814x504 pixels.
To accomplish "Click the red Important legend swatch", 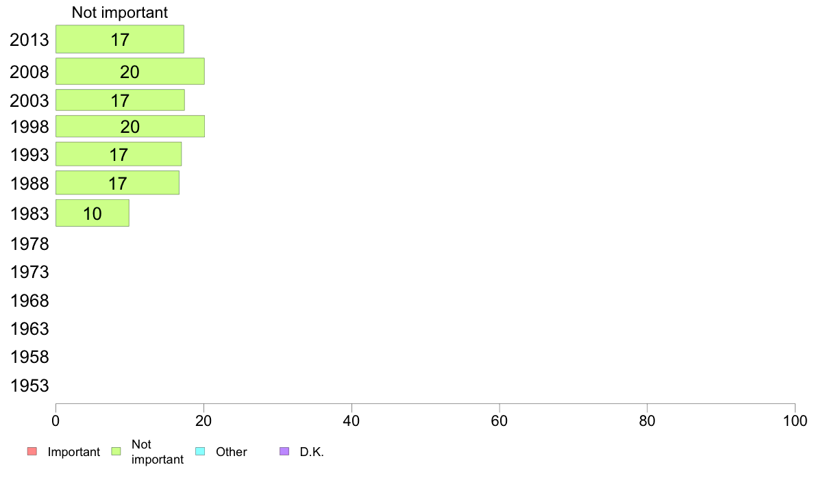I will tap(32, 451).
